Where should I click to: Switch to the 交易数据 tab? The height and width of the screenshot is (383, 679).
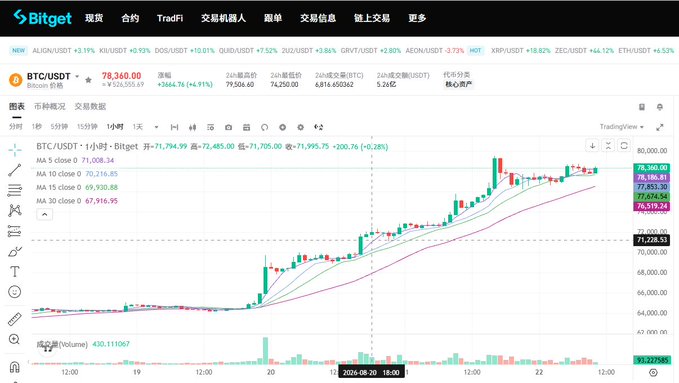[90, 107]
